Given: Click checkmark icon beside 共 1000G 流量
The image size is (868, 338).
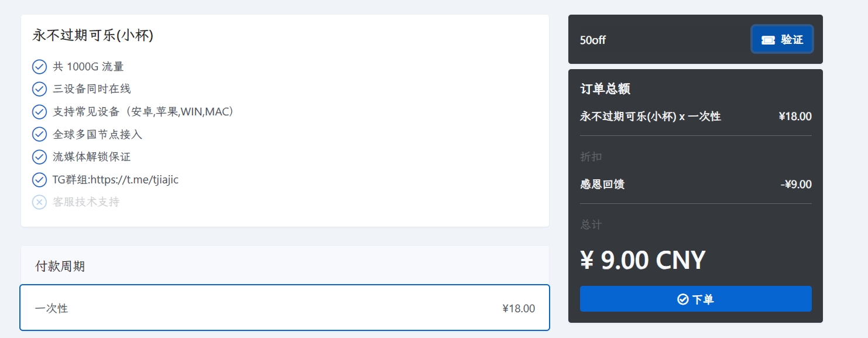Looking at the screenshot, I should (x=39, y=67).
